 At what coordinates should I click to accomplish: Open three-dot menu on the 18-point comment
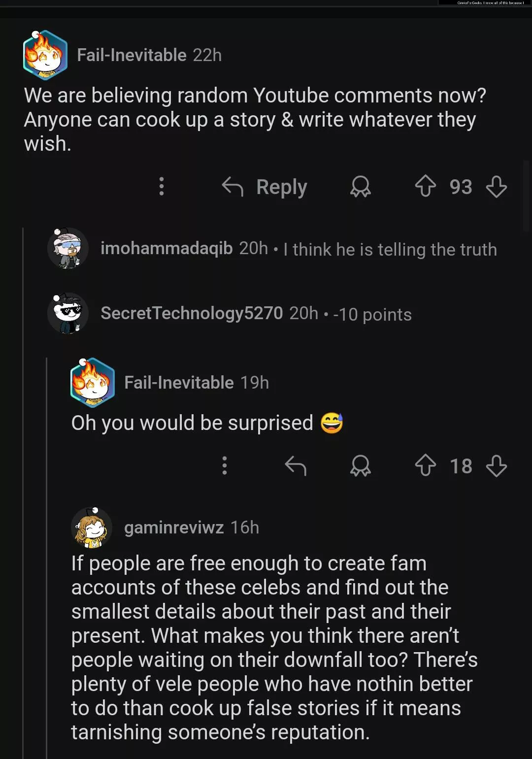click(x=225, y=465)
